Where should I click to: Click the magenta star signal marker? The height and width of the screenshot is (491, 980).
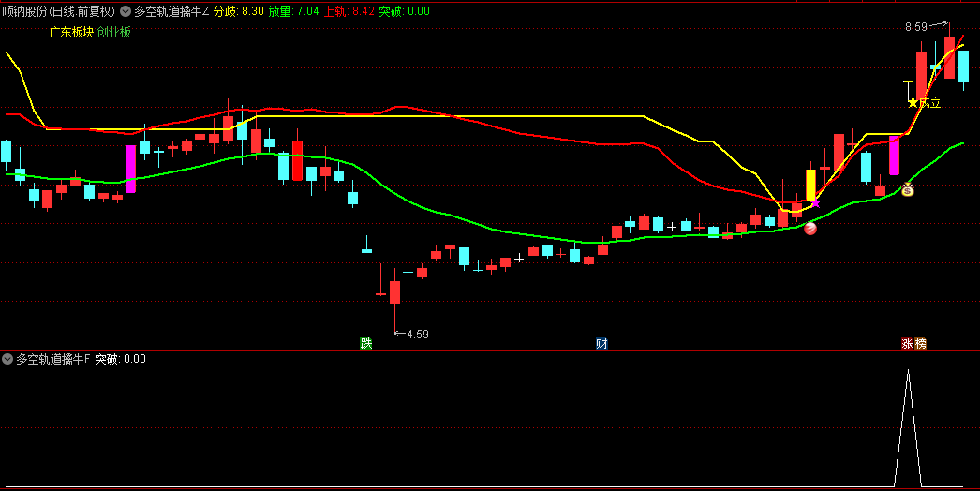point(815,202)
